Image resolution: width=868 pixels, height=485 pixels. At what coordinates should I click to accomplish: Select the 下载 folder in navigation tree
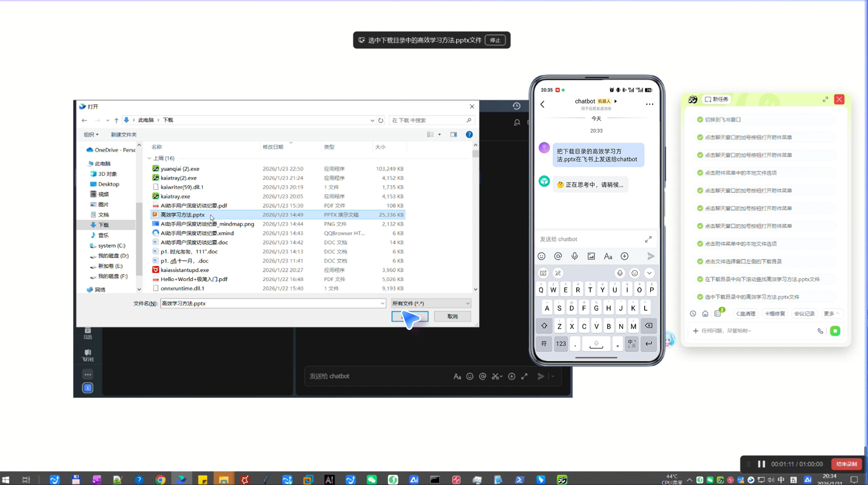(x=103, y=225)
